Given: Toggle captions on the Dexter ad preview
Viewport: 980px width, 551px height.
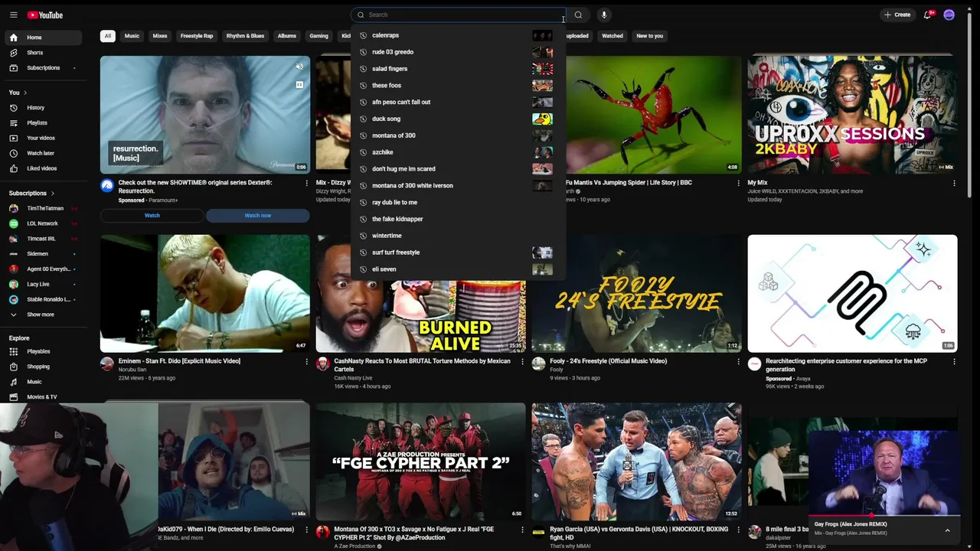Looking at the screenshot, I should tap(299, 84).
